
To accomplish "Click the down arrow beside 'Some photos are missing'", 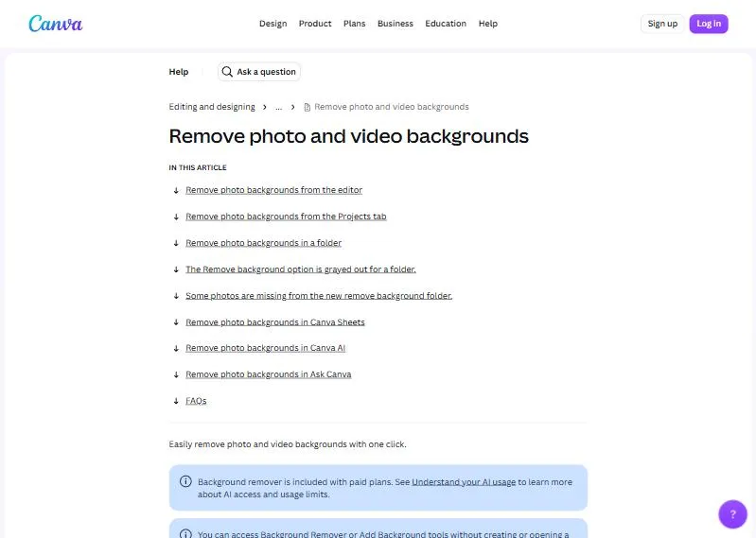I will [176, 296].
